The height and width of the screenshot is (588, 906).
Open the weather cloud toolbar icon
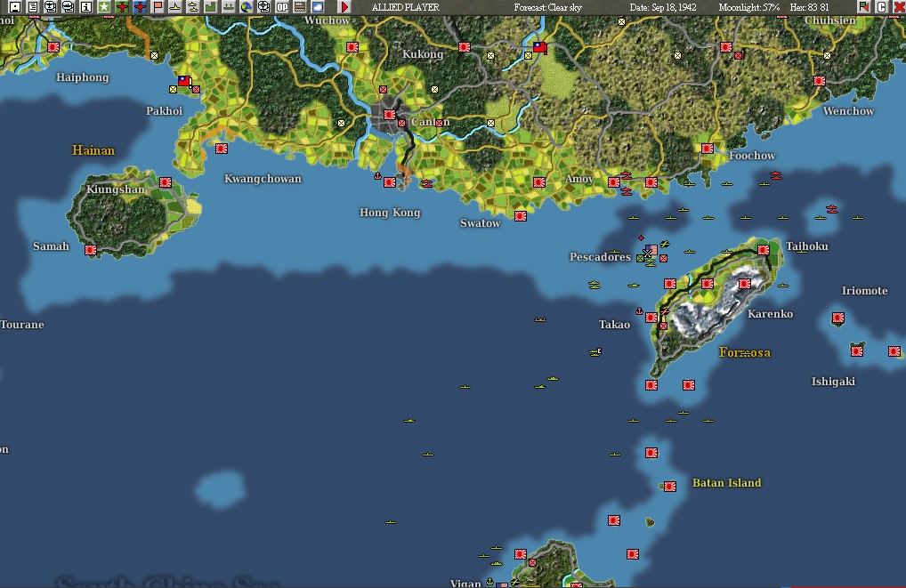pos(318,7)
